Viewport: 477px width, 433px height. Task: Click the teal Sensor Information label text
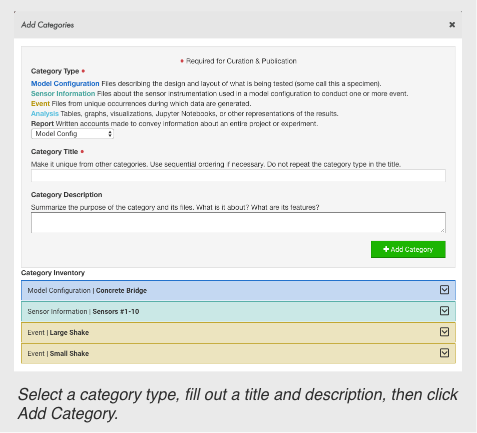tap(63, 94)
